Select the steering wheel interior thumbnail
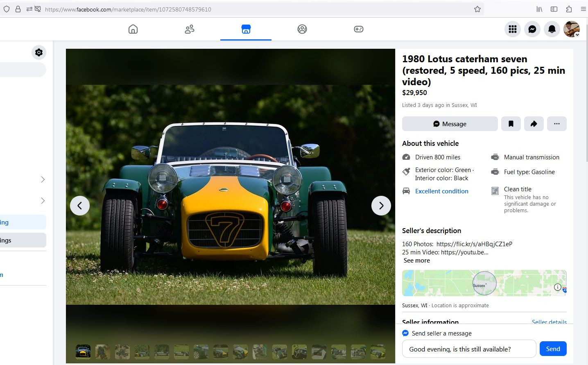Screen dimensions: 588x365 (x=299, y=351)
